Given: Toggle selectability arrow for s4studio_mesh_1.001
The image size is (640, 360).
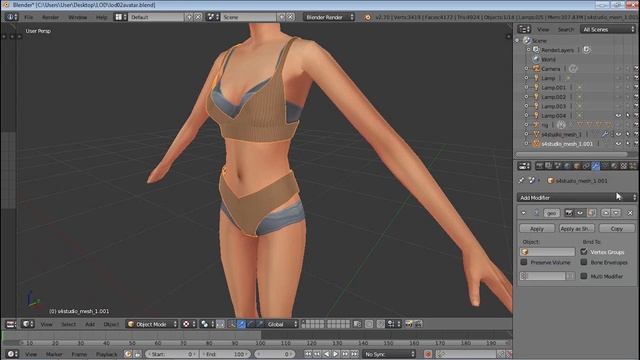Looking at the screenshot, I should point(628,144).
